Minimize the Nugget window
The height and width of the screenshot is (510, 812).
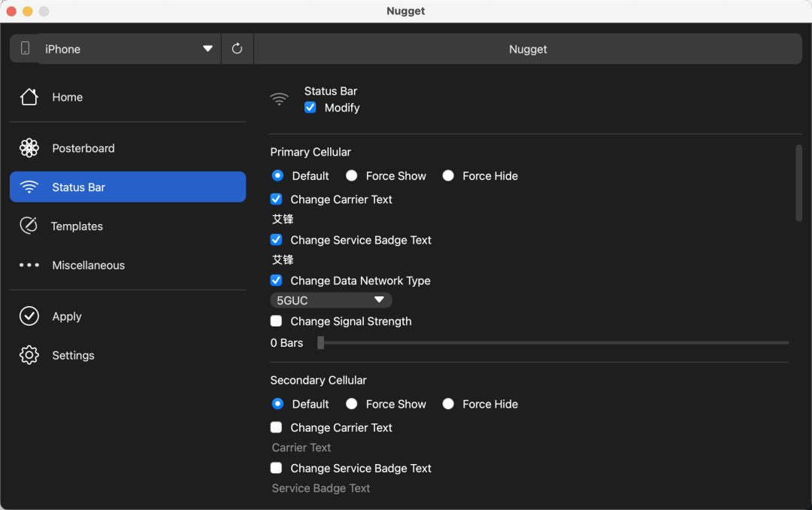click(28, 11)
